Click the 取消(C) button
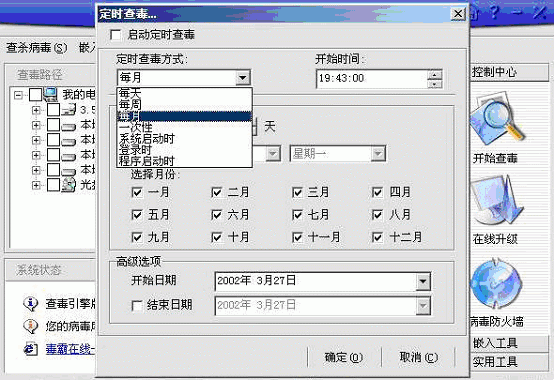554x380 pixels. (x=418, y=357)
